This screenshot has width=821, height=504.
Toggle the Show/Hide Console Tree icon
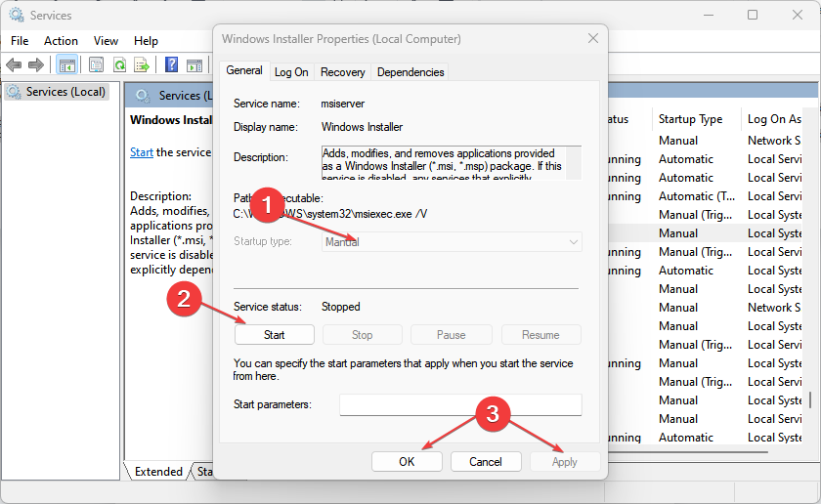(67, 65)
